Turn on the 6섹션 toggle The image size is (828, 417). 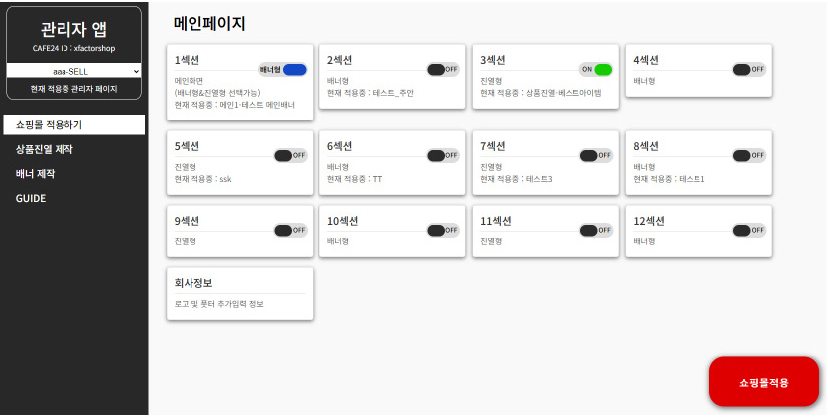[x=443, y=155]
